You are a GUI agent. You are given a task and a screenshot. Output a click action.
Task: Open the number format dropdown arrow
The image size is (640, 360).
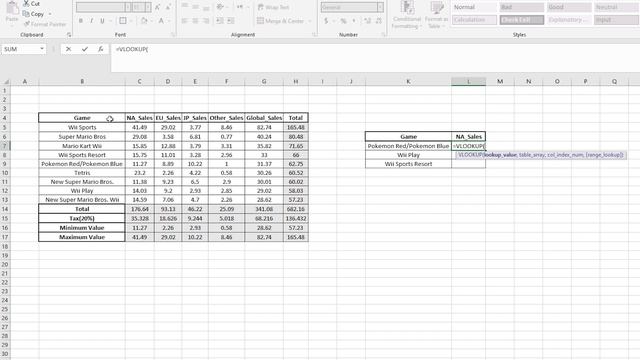tap(380, 7)
